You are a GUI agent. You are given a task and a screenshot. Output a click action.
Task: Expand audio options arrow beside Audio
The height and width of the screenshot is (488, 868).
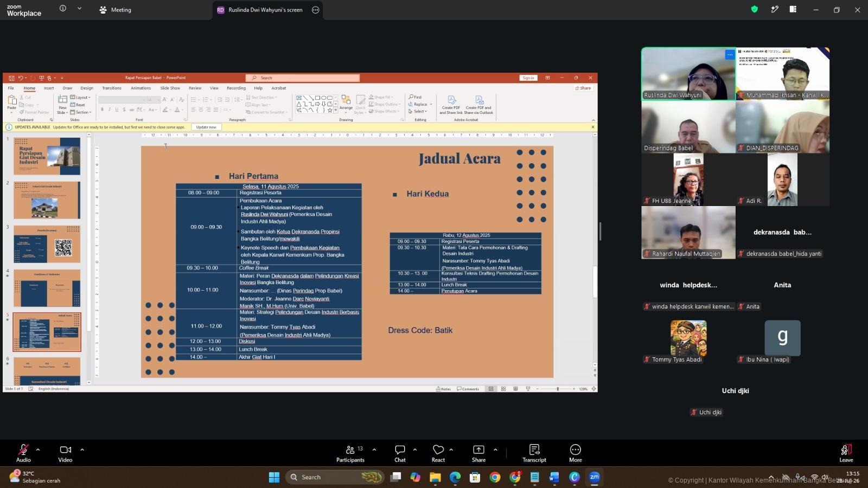[38, 450]
